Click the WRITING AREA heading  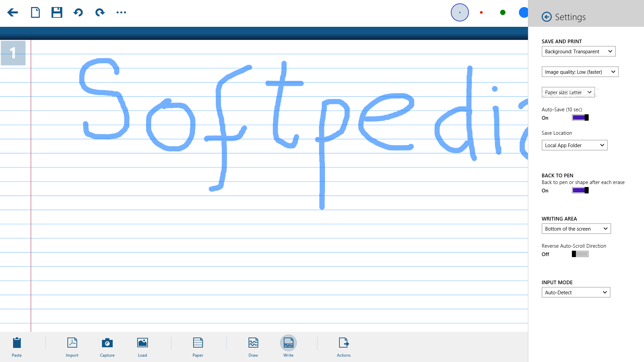(x=559, y=219)
